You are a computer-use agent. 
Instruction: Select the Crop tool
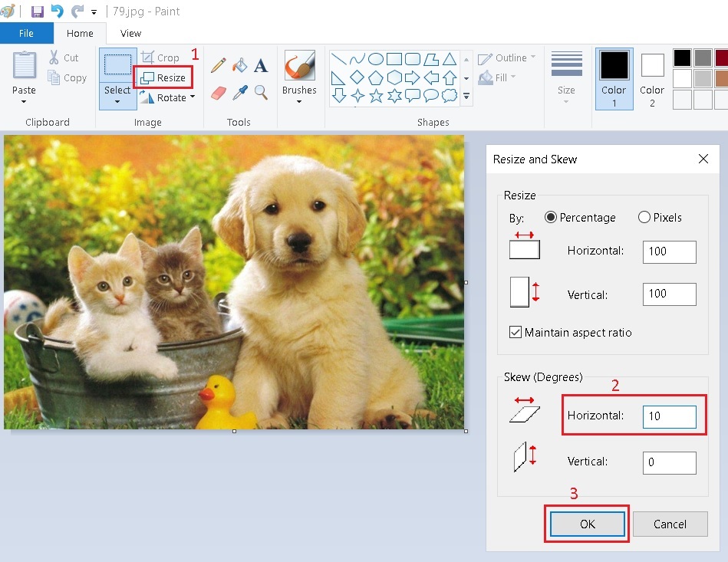[x=161, y=57]
